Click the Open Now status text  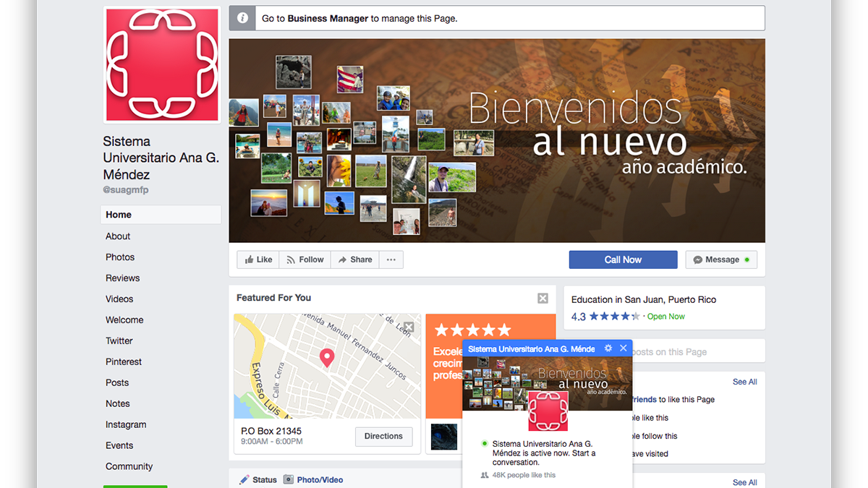coord(665,317)
